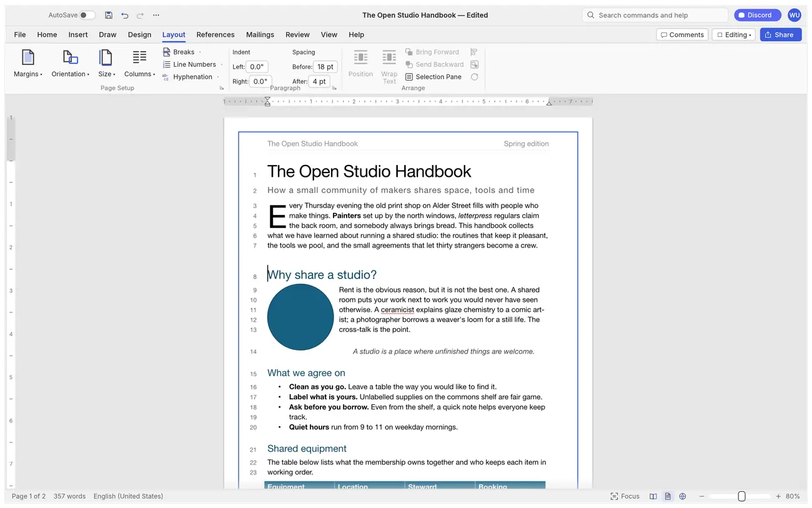Open the Margins dropdown
Screen dimensions: 812x508
pyautogui.click(x=28, y=64)
